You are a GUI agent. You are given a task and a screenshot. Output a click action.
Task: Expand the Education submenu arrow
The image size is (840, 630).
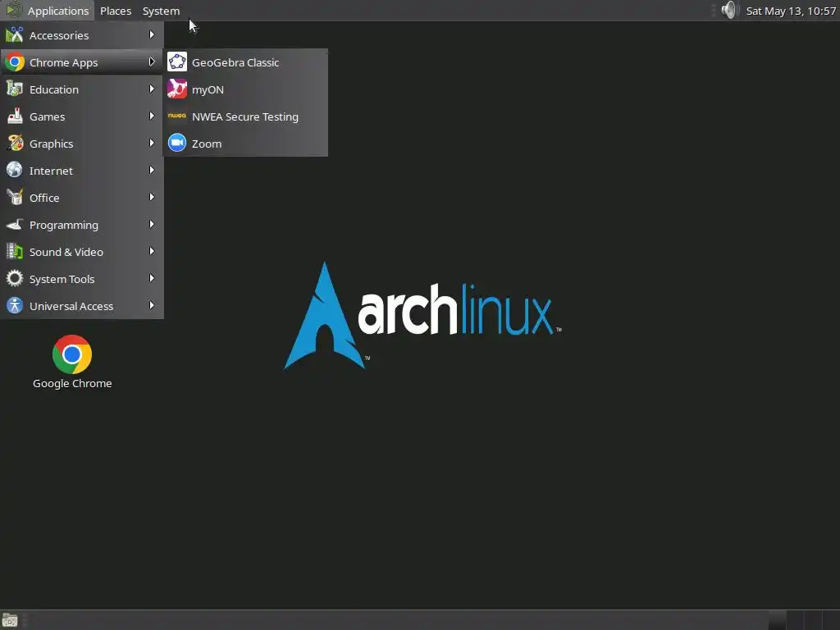click(x=152, y=89)
